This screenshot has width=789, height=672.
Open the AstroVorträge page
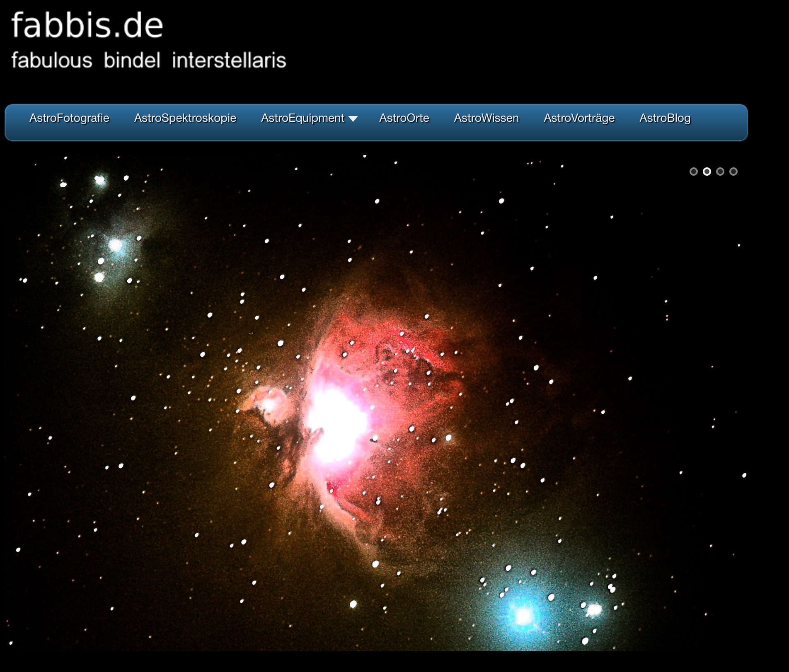click(579, 118)
